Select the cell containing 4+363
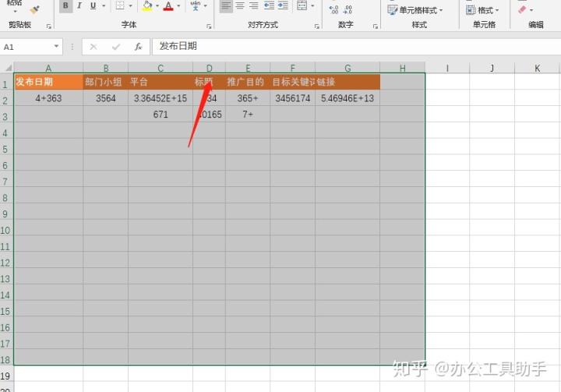561x392 pixels. (x=48, y=98)
